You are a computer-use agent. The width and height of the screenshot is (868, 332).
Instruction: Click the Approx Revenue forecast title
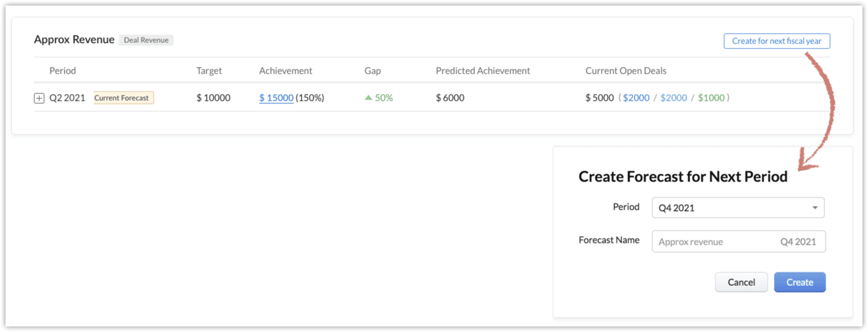coord(74,40)
